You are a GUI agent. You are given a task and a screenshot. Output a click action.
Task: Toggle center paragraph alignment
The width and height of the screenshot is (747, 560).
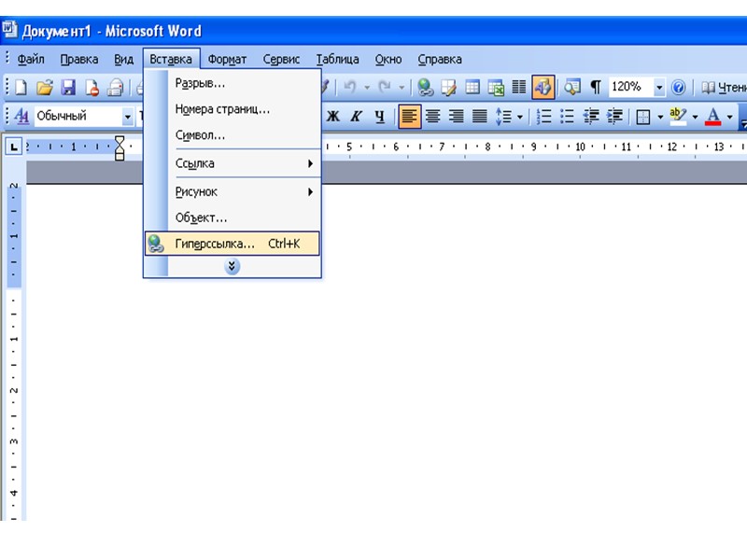pyautogui.click(x=432, y=116)
